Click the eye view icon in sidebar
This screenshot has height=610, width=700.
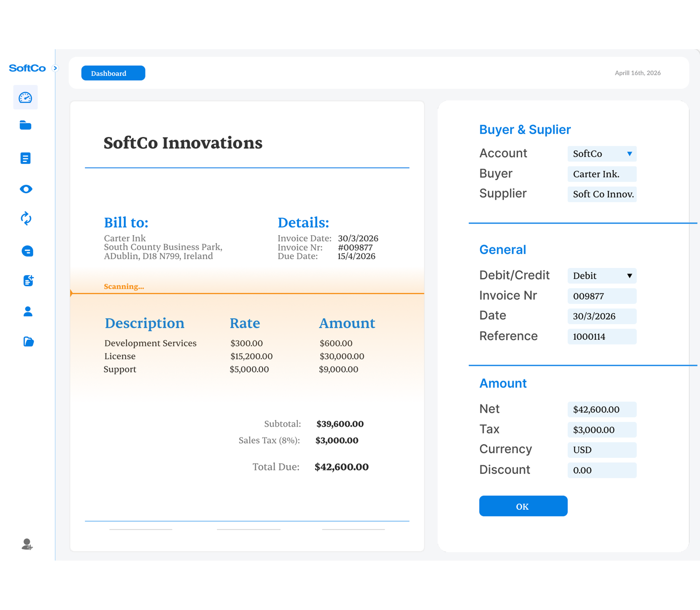coord(26,189)
